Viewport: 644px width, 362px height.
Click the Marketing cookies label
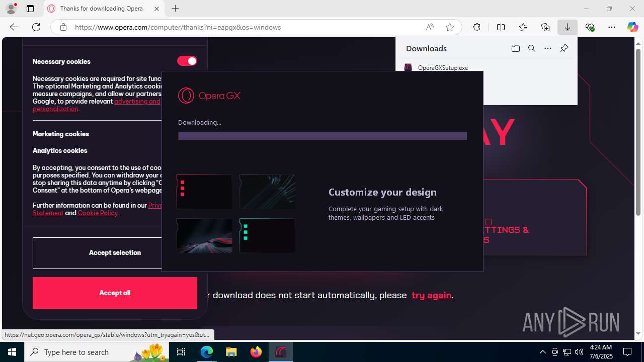click(x=61, y=134)
